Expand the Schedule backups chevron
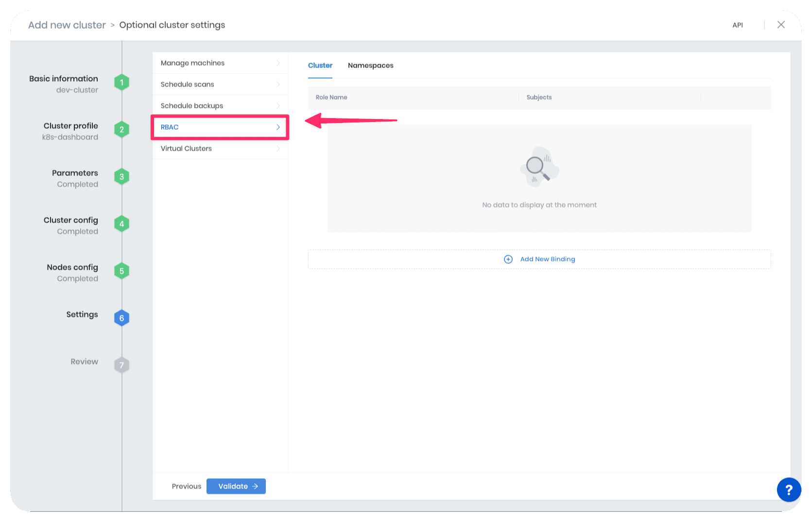Image resolution: width=812 pixels, height=522 pixels. [278, 105]
